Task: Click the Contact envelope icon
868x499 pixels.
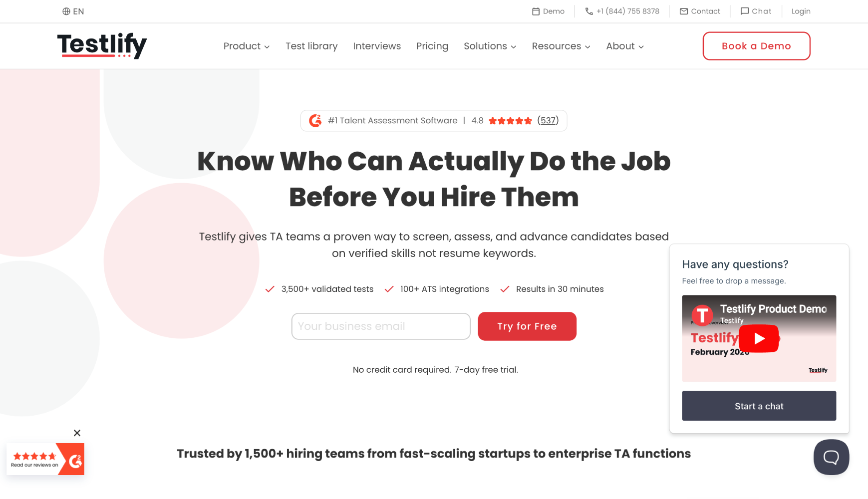Action: pos(683,11)
